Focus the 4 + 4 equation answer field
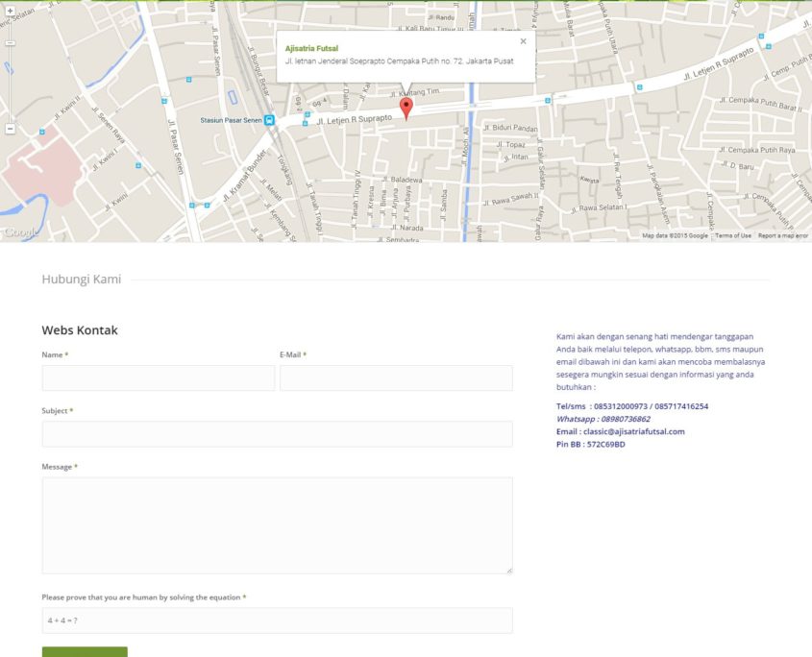The height and width of the screenshot is (657, 812). (x=277, y=620)
